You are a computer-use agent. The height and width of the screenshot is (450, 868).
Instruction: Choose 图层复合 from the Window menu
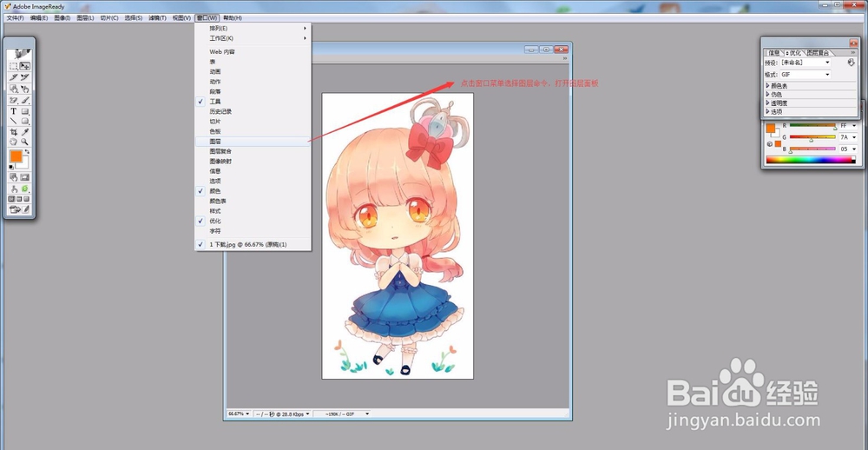[x=253, y=151]
